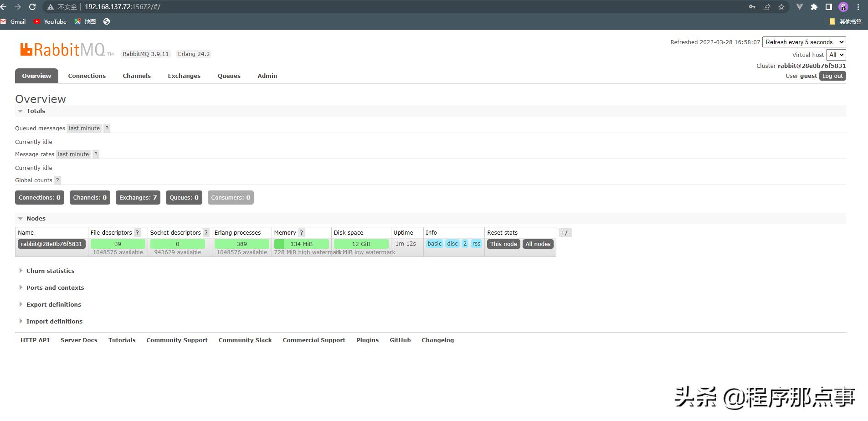Open the Admin tab
868x421 pixels.
[x=267, y=76]
